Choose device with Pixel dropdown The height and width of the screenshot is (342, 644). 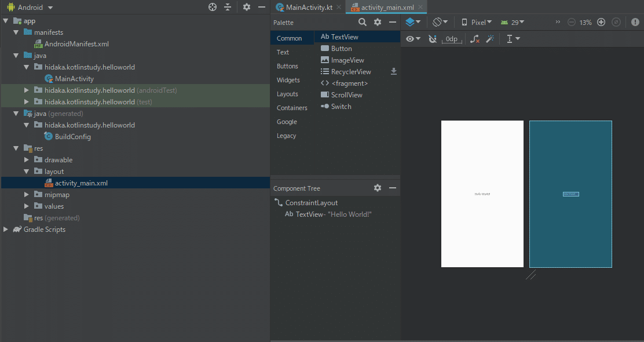pos(477,22)
